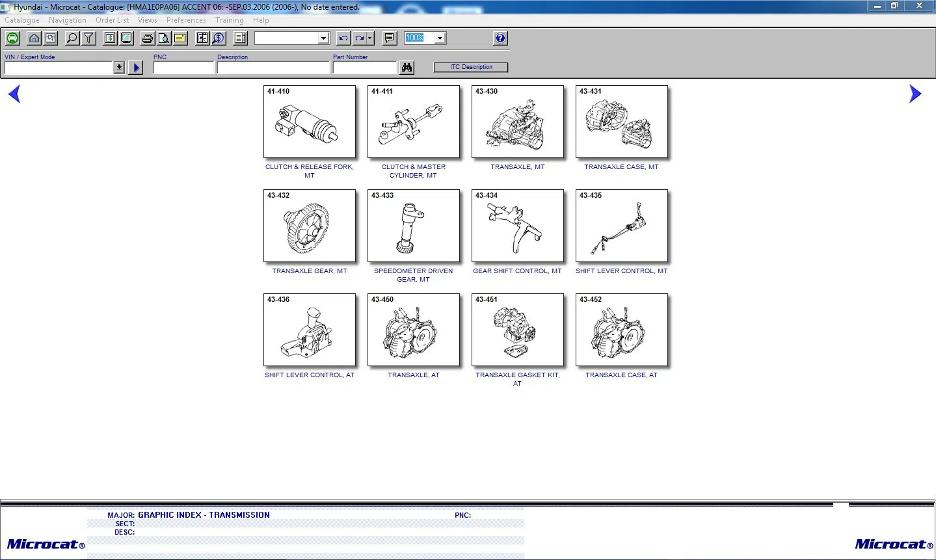The height and width of the screenshot is (560, 936).
Task: Click the blue play arrow beside VIN field
Action: (136, 68)
